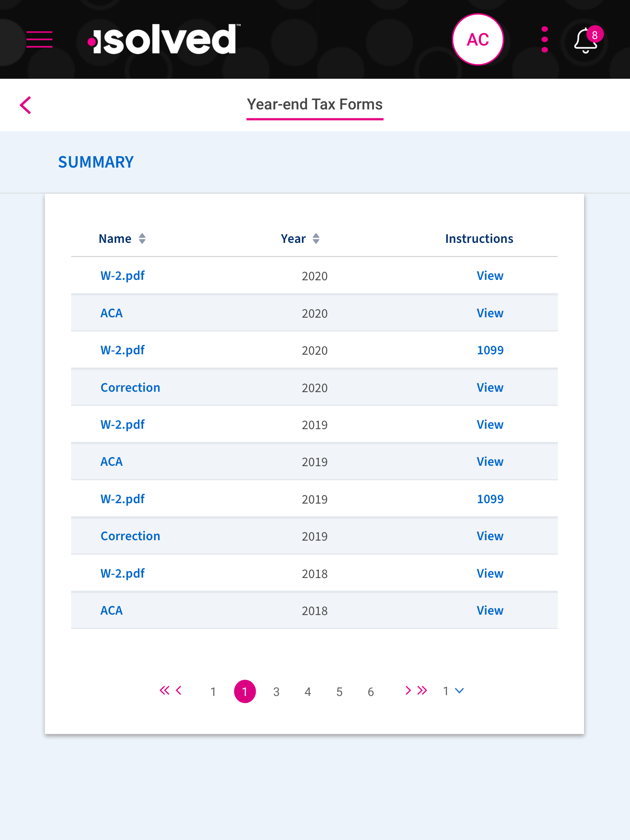Screen dimensions: 630x840
Task: Go to page 6 in pagination
Action: [x=371, y=692]
